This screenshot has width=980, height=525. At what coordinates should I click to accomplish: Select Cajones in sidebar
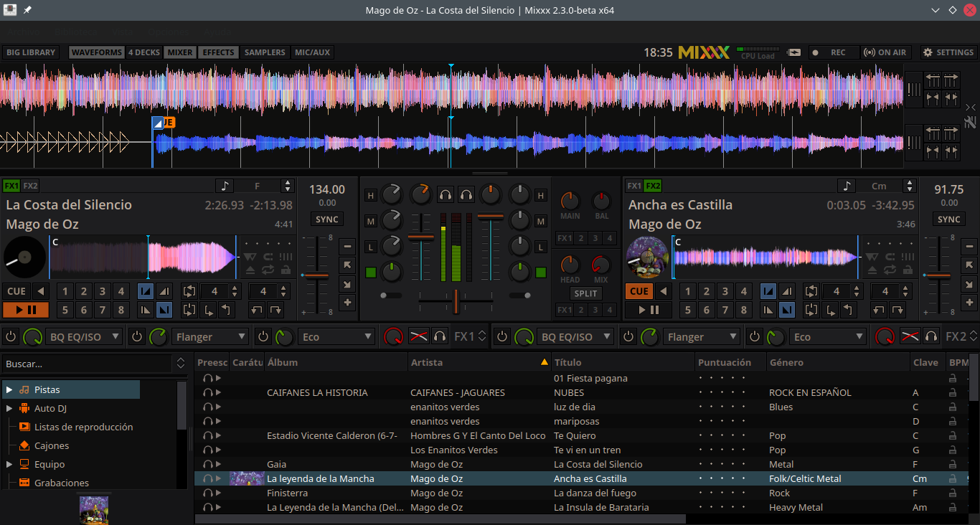(x=52, y=445)
